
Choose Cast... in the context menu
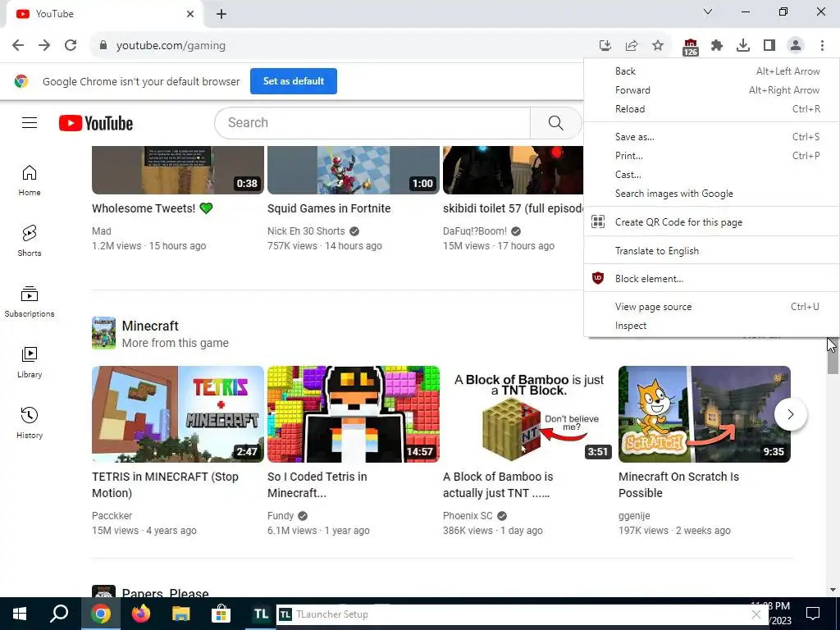(712, 175)
